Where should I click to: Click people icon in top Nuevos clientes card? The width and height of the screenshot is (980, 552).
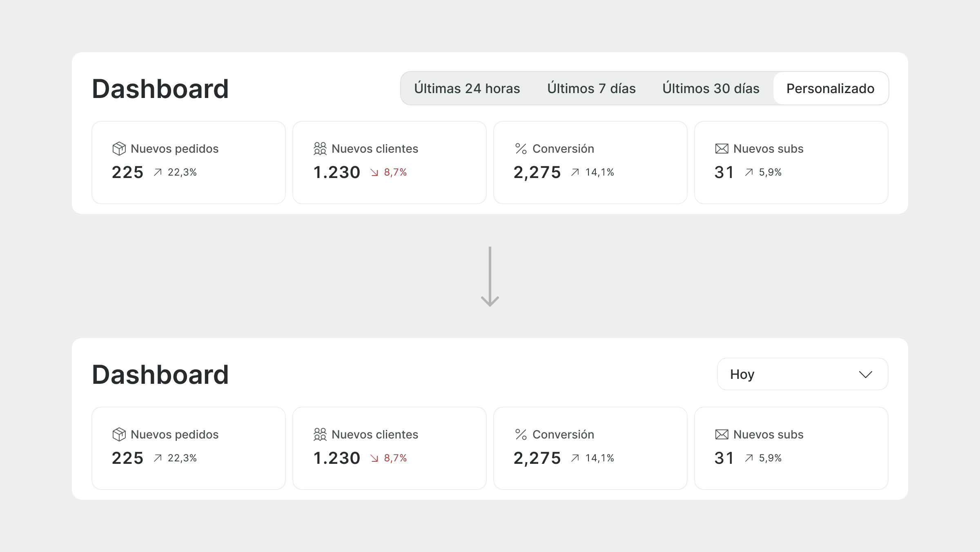320,149
